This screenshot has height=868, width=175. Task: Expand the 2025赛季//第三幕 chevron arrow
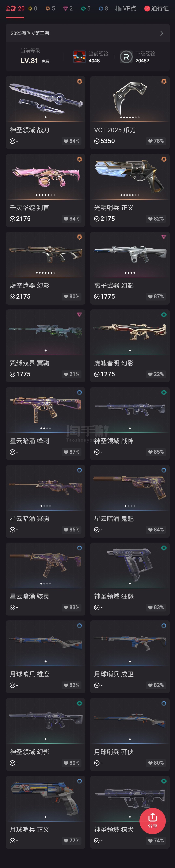pyautogui.click(x=162, y=33)
